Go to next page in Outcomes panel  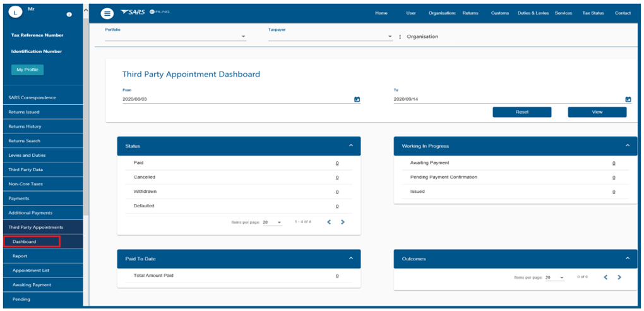coord(619,277)
